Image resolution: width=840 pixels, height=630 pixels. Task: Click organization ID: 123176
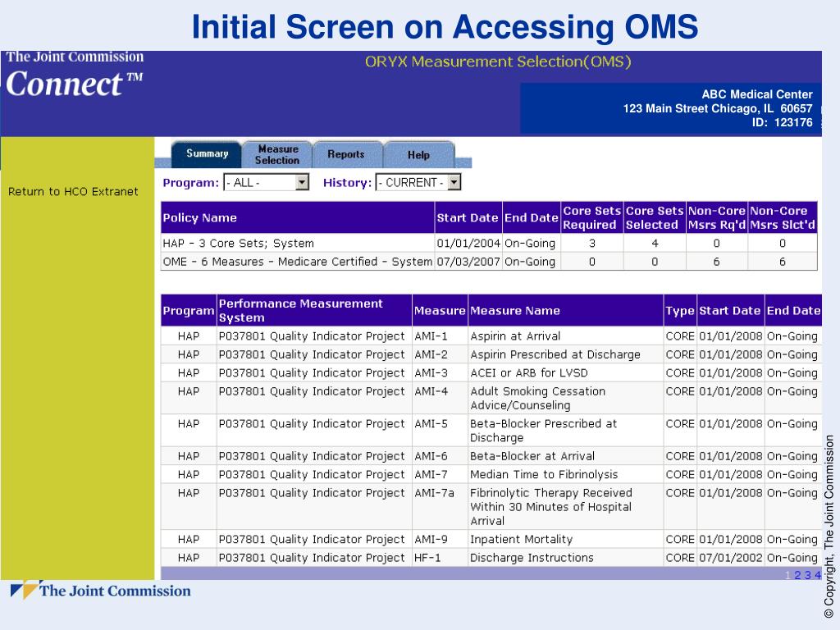click(782, 122)
